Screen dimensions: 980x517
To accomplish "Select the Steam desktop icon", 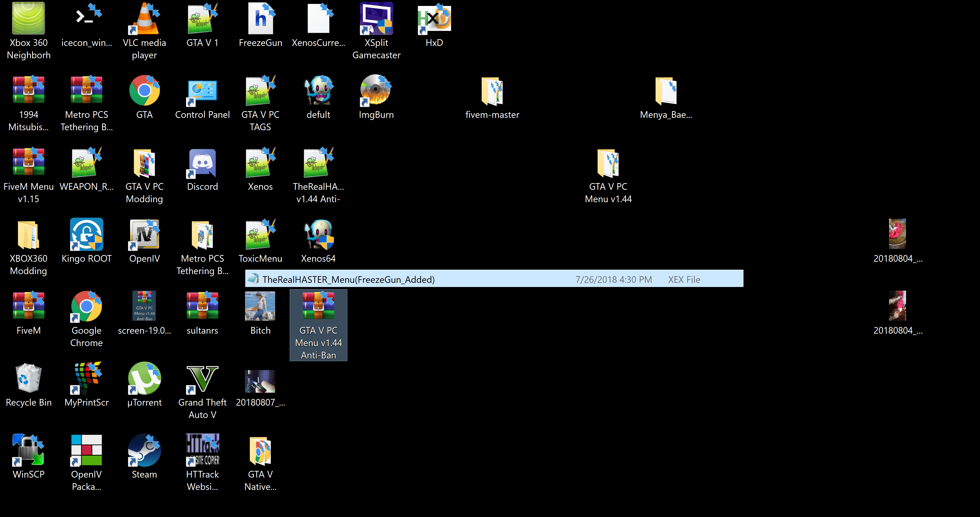I will pos(144,451).
